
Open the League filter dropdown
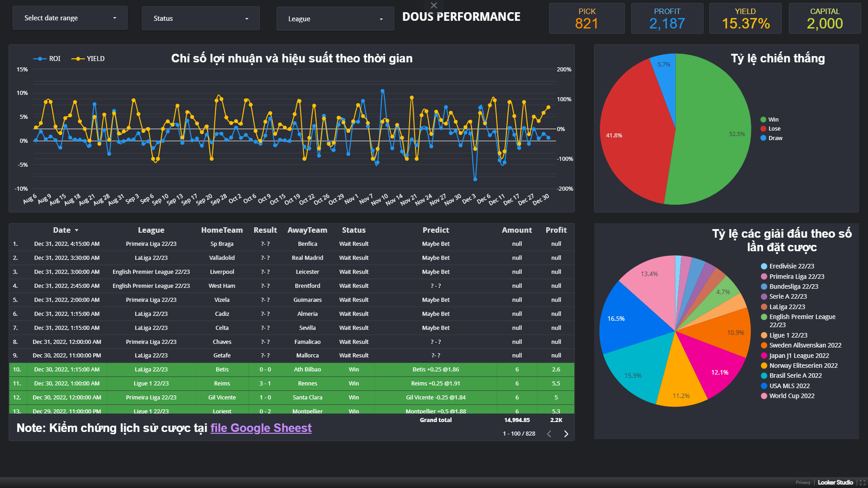click(x=335, y=19)
